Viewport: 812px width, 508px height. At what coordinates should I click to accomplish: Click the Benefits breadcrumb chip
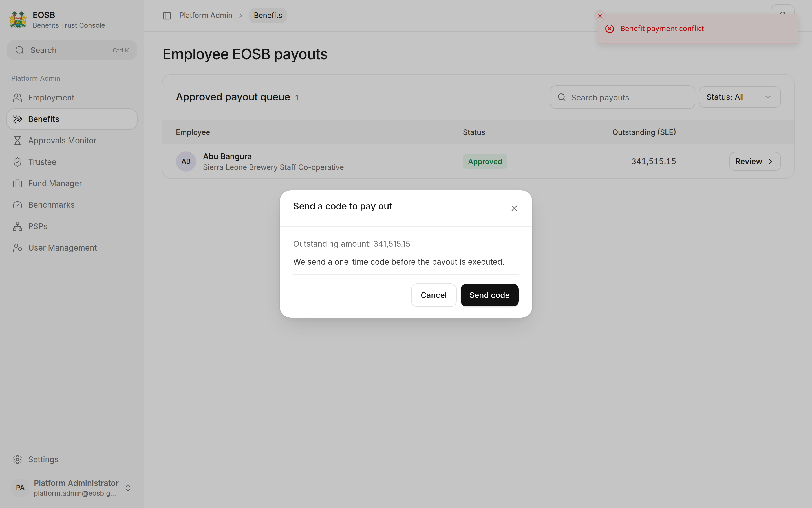pyautogui.click(x=268, y=16)
